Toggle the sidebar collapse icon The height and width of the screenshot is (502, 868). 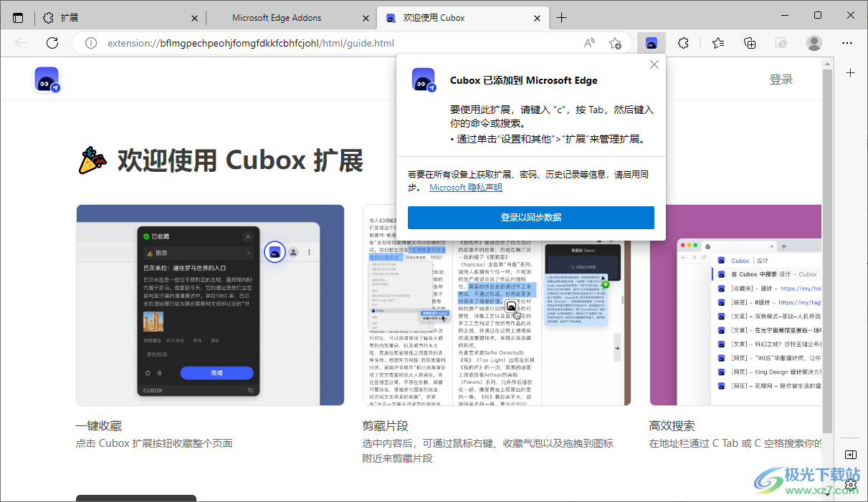click(x=850, y=455)
